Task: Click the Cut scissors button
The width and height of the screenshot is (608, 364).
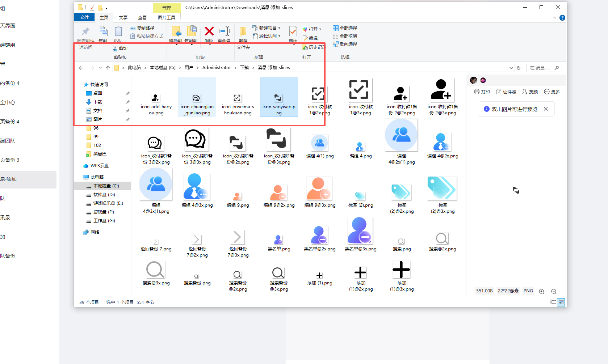Action: [x=120, y=48]
